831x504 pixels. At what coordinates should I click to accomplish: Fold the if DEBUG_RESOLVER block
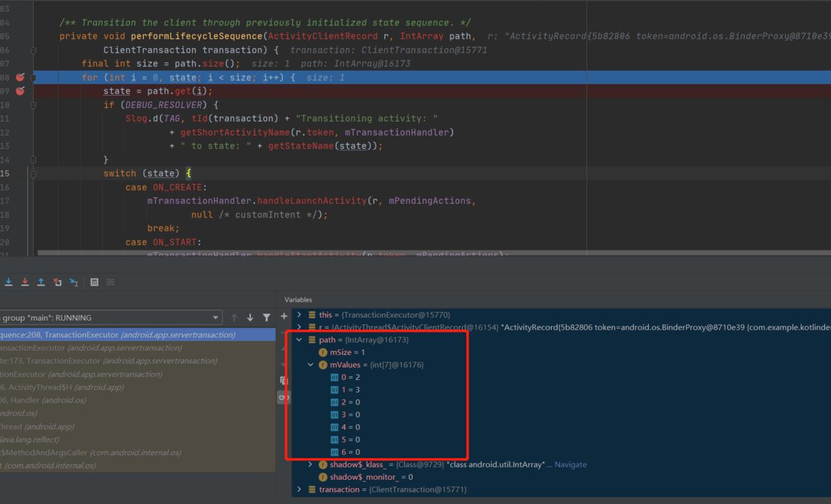[x=33, y=105]
